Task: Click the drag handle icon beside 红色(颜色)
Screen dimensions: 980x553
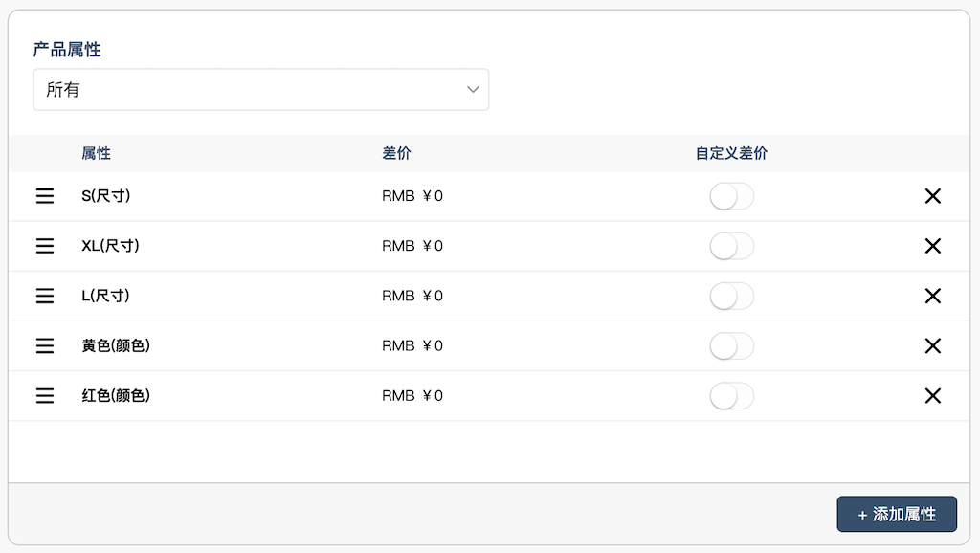Action: (44, 395)
